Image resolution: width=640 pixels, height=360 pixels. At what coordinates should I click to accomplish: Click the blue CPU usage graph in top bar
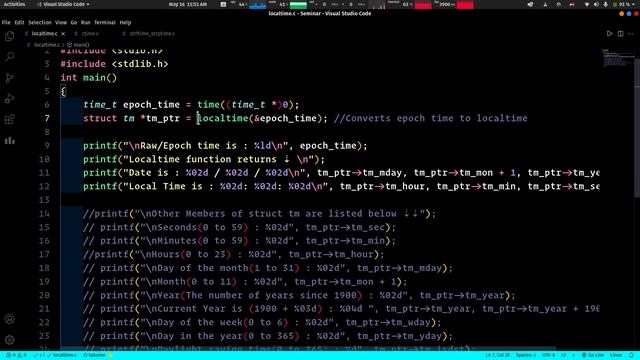pos(258,5)
